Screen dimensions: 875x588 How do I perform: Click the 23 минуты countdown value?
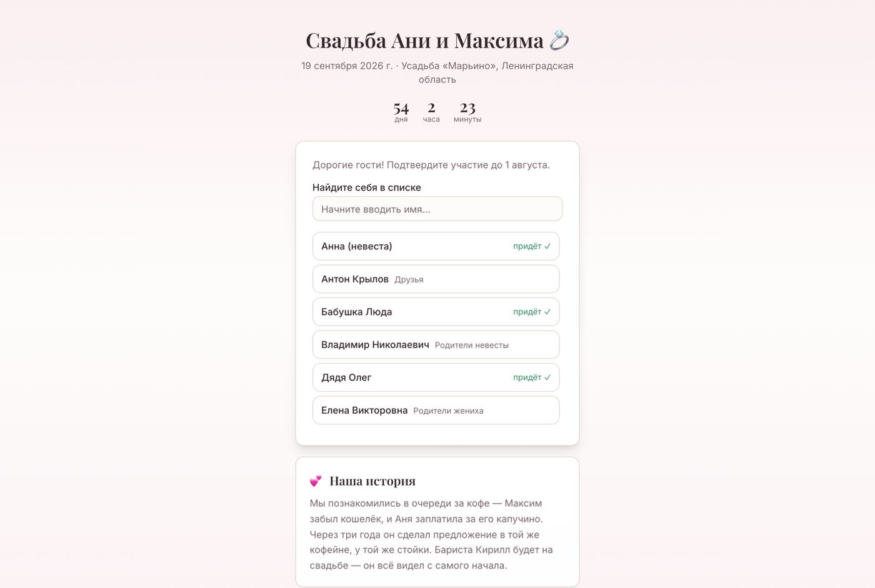click(x=467, y=112)
